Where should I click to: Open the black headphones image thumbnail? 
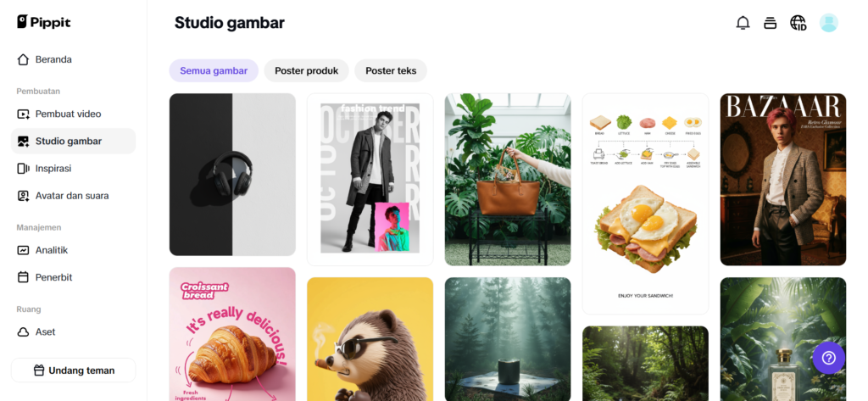(x=232, y=175)
